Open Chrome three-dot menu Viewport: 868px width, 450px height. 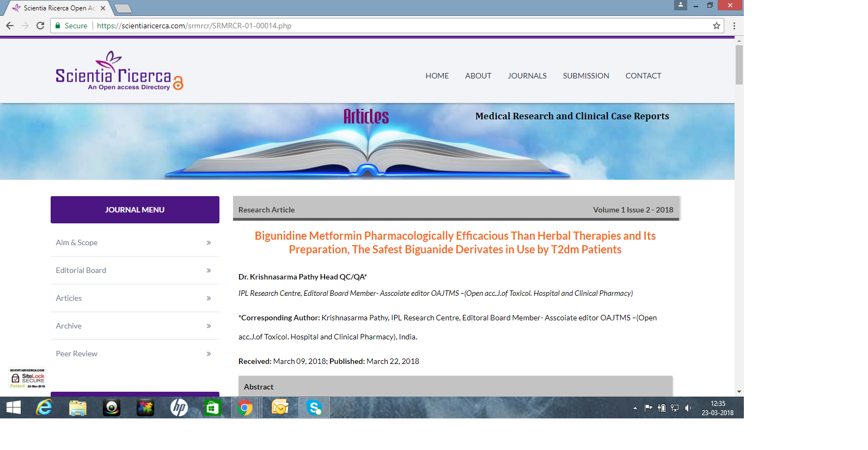[734, 26]
